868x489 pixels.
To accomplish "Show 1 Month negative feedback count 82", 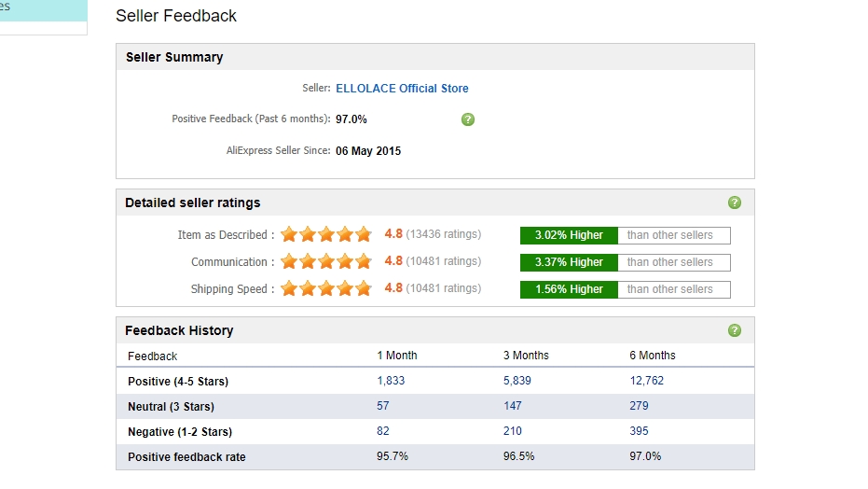I will pyautogui.click(x=383, y=431).
